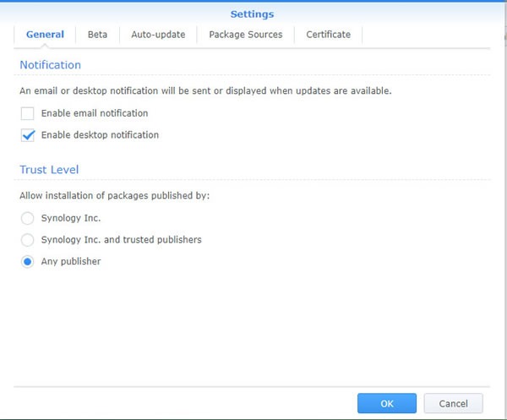Choose the Synology Inc. radio button
The height and width of the screenshot is (420, 507).
28,218
